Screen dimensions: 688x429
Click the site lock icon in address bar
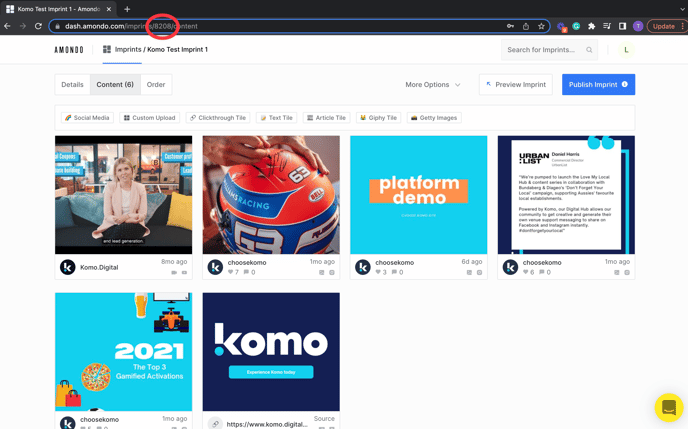pos(57,26)
